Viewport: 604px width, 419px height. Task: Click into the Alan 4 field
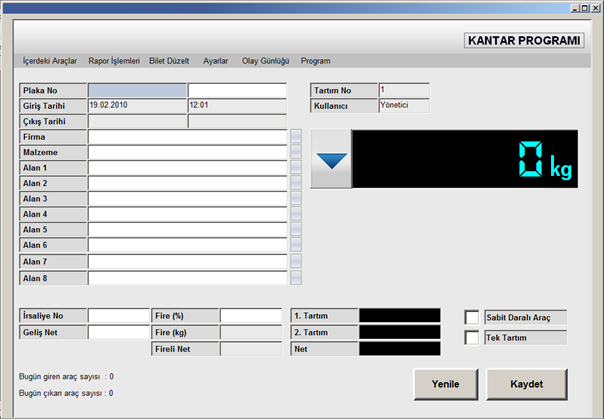[x=188, y=214]
